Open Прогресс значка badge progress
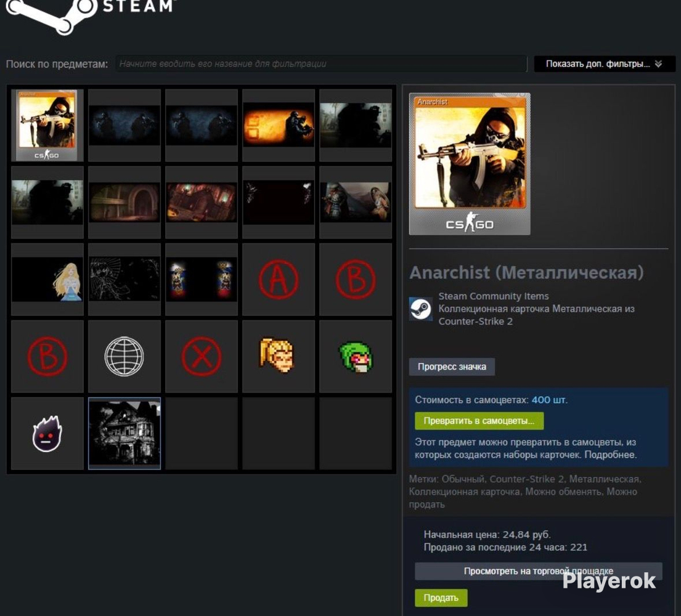 click(x=452, y=367)
